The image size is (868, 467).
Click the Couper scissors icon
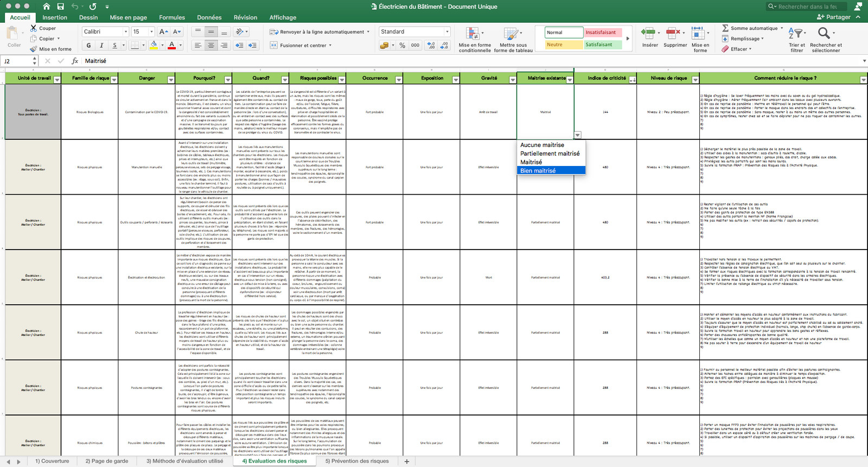[x=34, y=28]
